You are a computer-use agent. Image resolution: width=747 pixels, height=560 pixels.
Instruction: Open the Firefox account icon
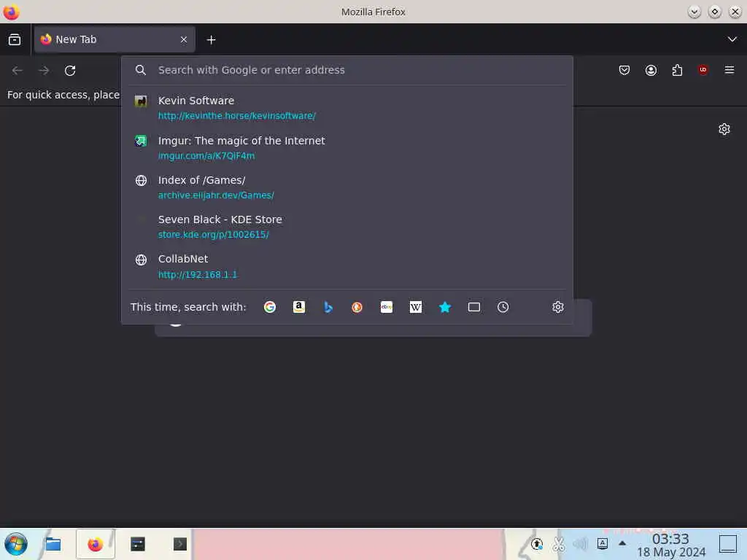tap(651, 71)
